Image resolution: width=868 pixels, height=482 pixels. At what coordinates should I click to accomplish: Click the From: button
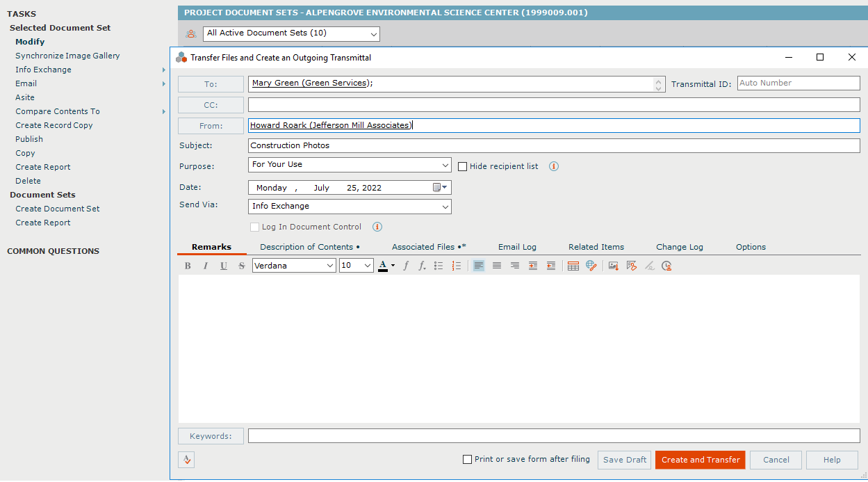coord(211,126)
